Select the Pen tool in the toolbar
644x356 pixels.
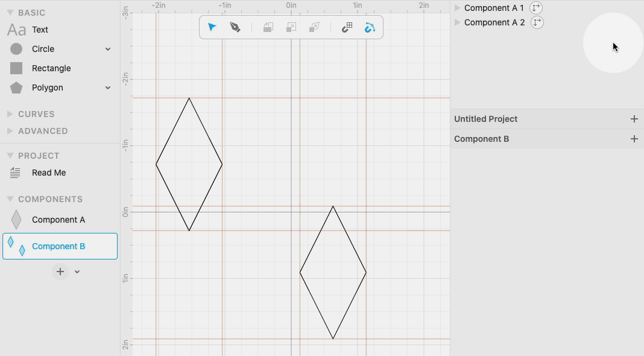point(235,27)
